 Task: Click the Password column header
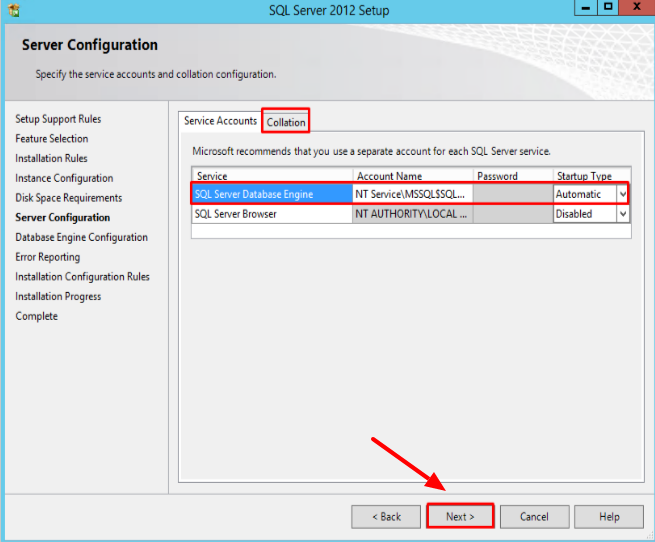(x=513, y=176)
